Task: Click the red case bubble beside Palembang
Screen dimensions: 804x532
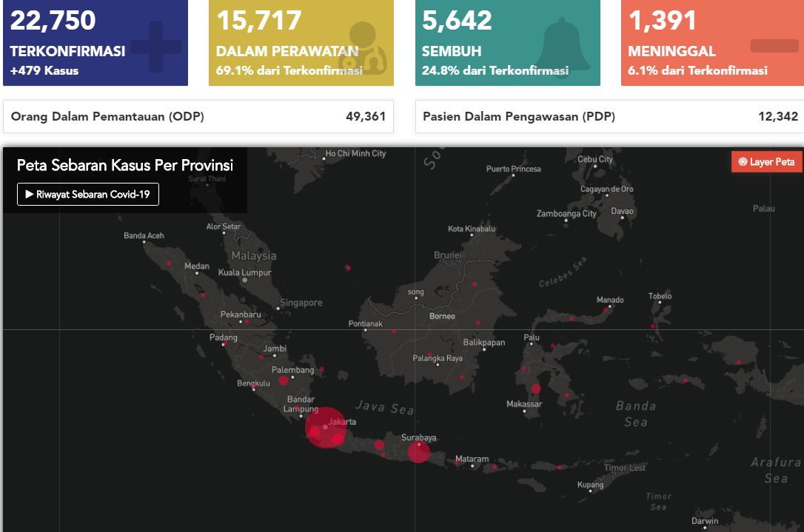Action: point(283,380)
